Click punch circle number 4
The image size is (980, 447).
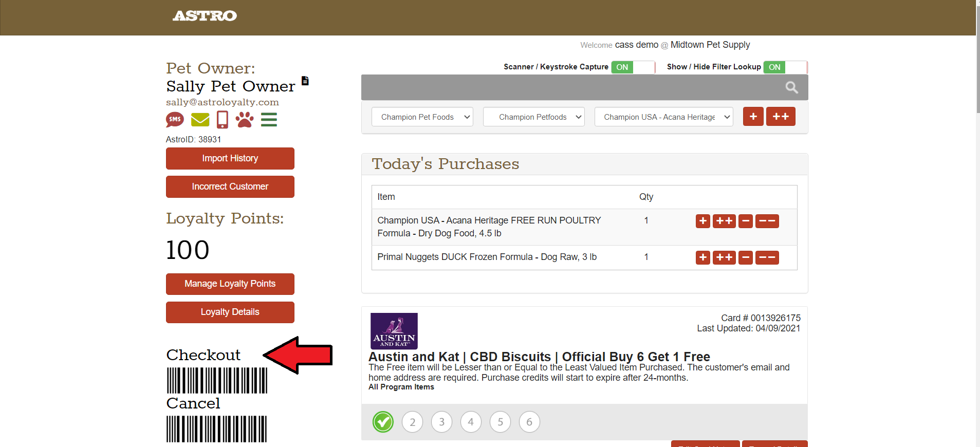471,422
